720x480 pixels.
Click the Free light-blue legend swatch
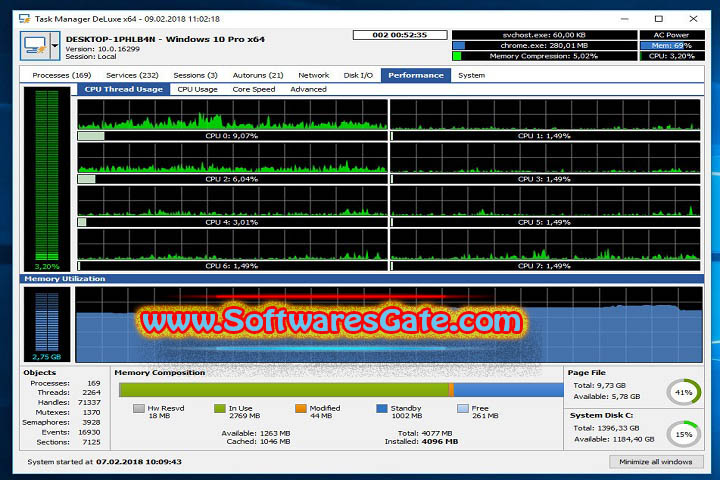pos(463,408)
